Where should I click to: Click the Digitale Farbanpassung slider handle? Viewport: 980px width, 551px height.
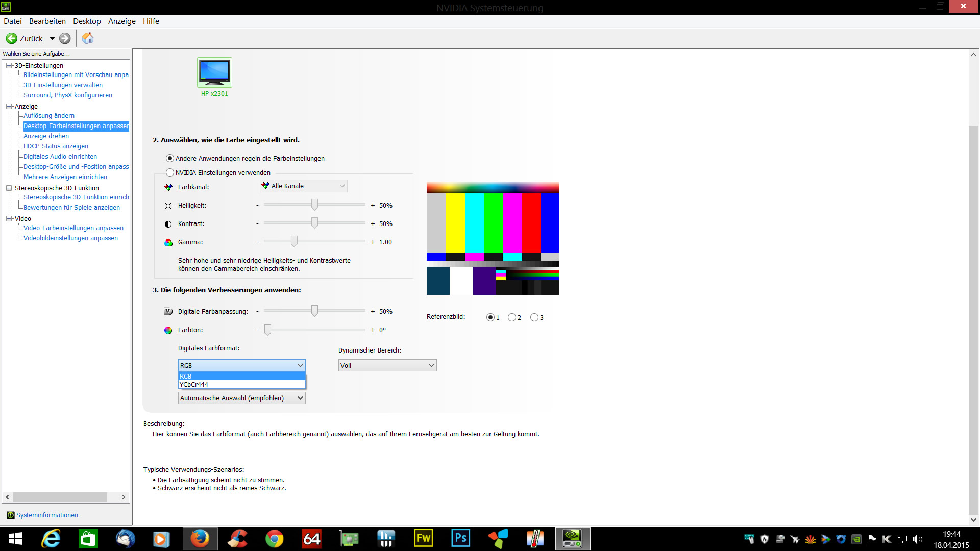pos(314,311)
